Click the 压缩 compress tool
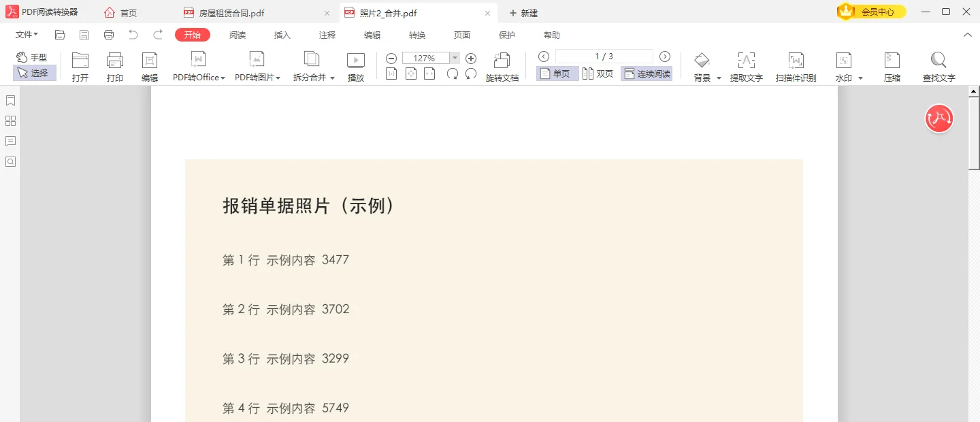This screenshot has height=422, width=980. (x=892, y=67)
